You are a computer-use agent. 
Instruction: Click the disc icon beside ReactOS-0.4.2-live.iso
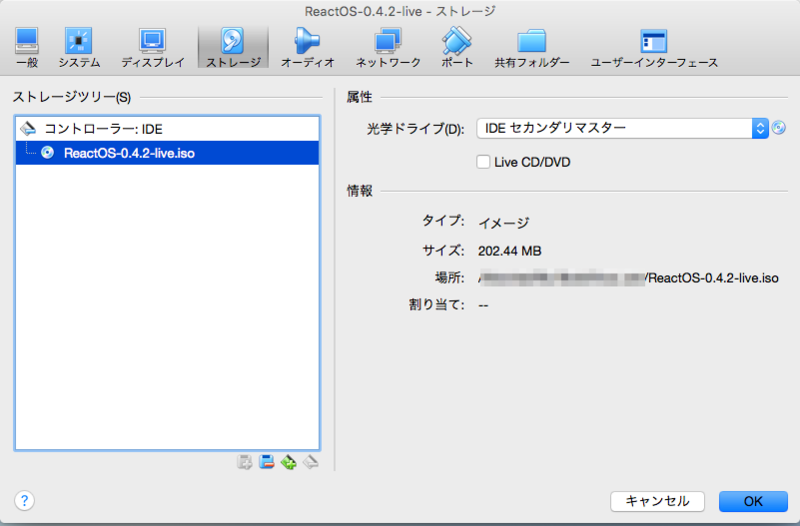coord(47,153)
